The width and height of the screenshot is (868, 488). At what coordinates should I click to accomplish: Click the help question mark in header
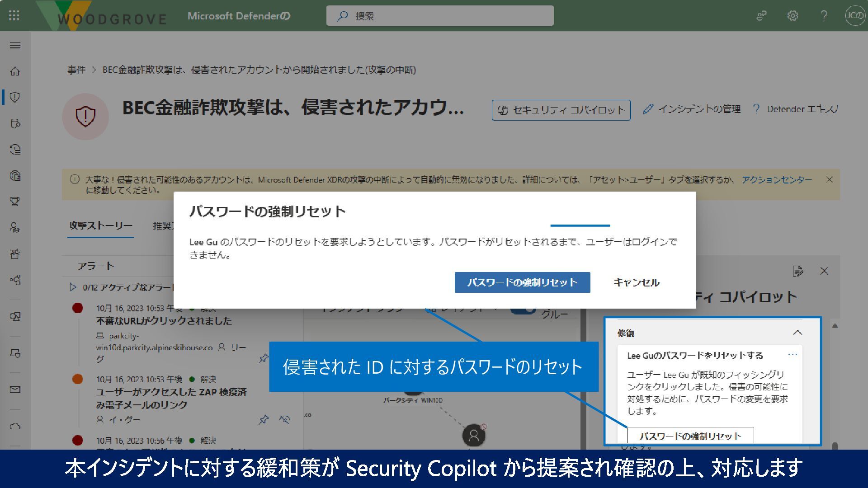824,16
